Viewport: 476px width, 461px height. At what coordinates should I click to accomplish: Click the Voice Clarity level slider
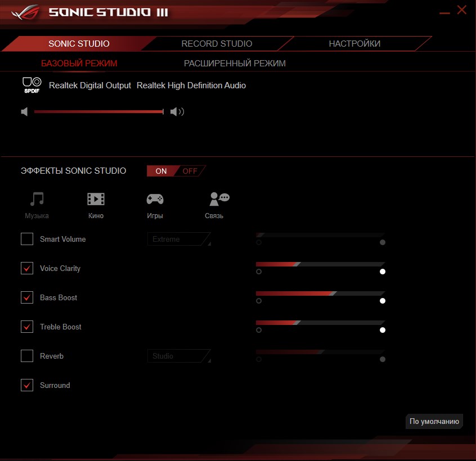tap(320, 264)
